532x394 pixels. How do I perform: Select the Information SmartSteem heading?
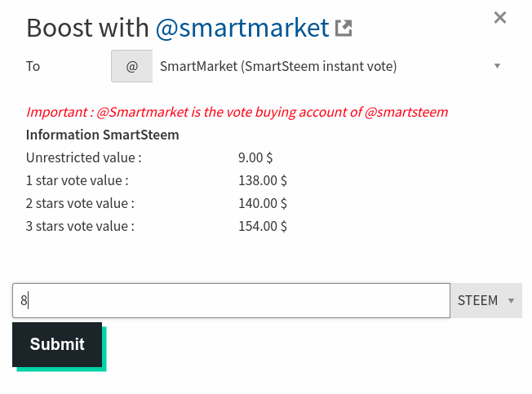(x=103, y=135)
